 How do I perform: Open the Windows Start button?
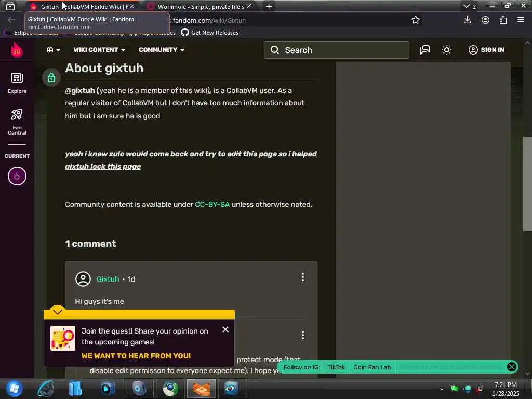point(14,389)
